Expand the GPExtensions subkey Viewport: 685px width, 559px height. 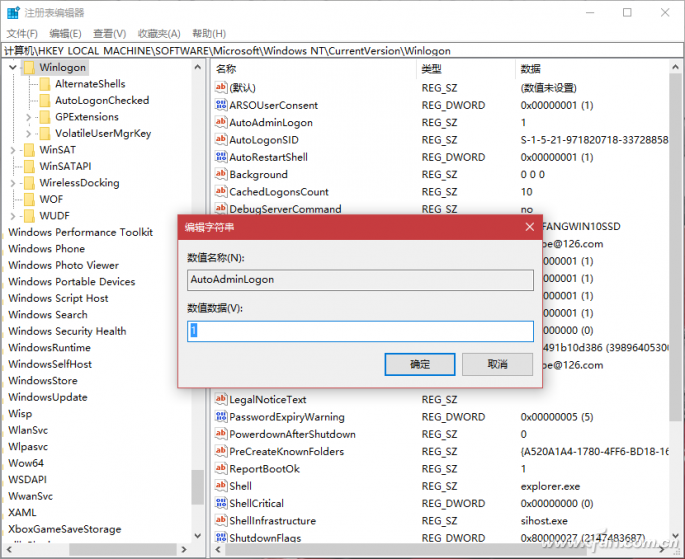(28, 117)
